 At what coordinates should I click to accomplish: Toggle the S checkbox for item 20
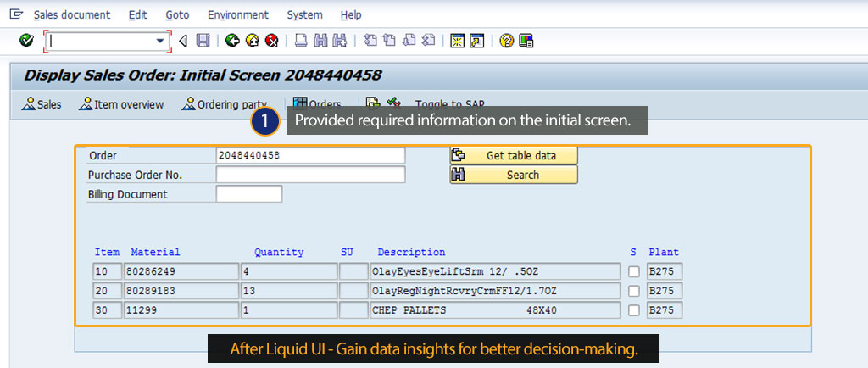634,292
